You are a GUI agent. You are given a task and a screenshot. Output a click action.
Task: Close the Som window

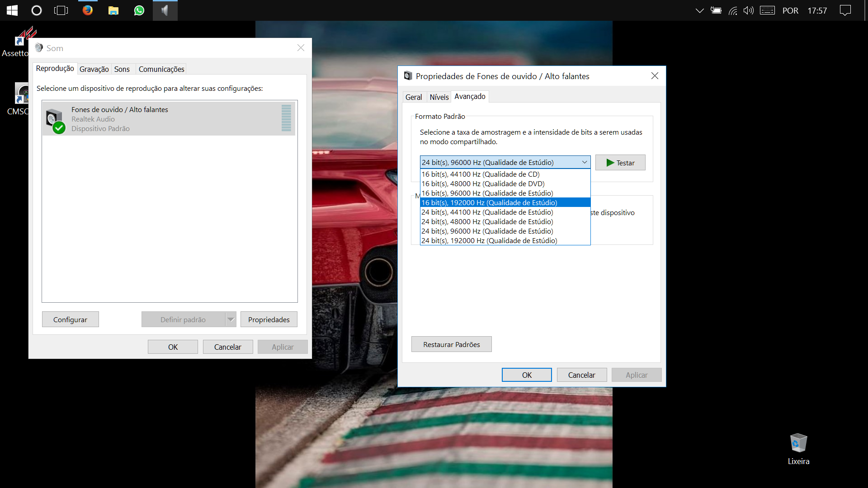tap(301, 48)
